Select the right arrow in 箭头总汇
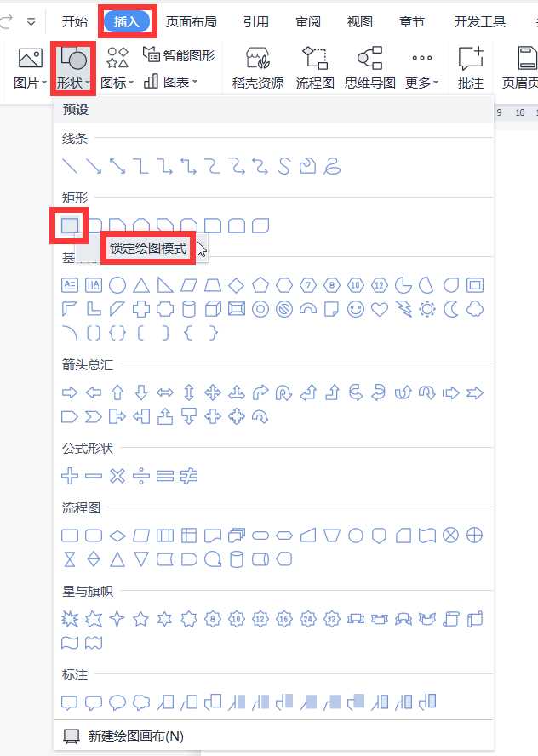 click(70, 393)
